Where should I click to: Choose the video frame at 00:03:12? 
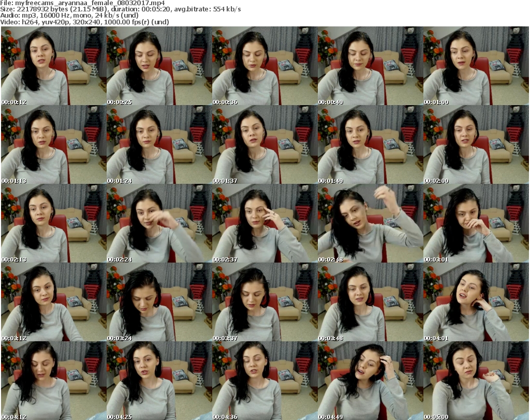coord(53,302)
